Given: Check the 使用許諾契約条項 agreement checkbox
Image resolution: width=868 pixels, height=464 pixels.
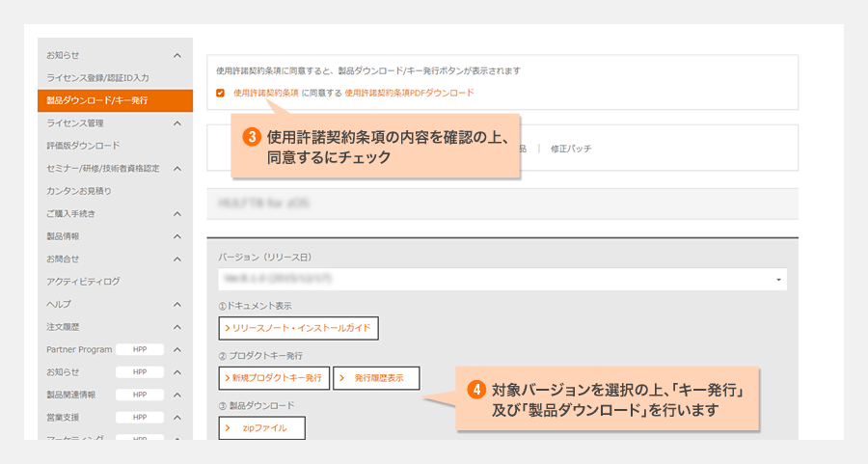Looking at the screenshot, I should coord(221,94).
